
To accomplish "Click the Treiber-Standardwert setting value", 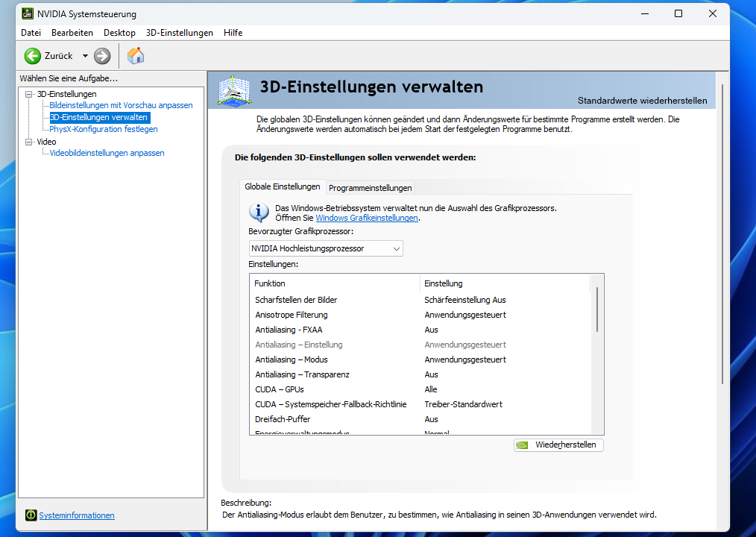I will tap(463, 405).
